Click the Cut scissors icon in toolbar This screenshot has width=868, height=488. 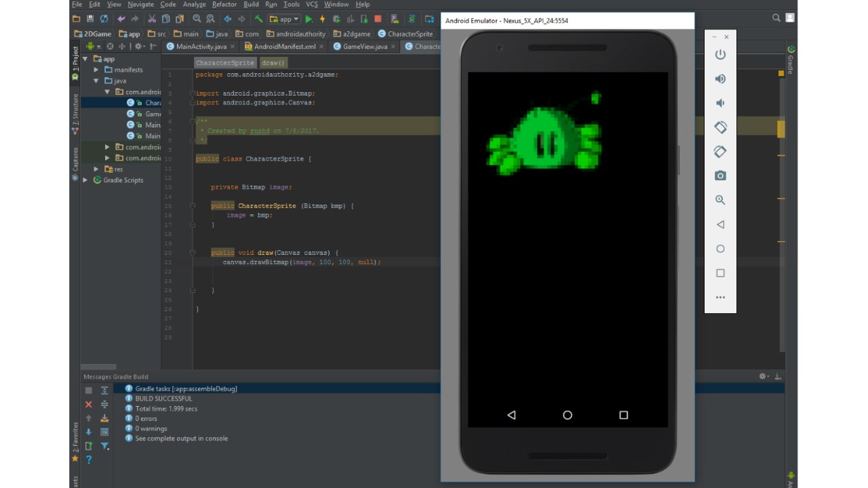click(x=152, y=19)
